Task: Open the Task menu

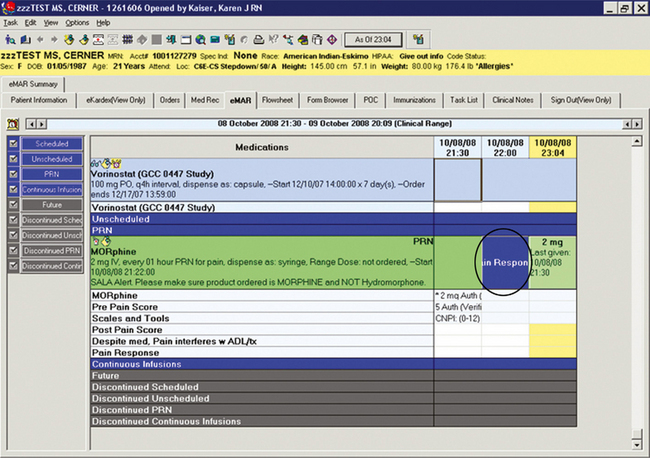Action: 11,22
